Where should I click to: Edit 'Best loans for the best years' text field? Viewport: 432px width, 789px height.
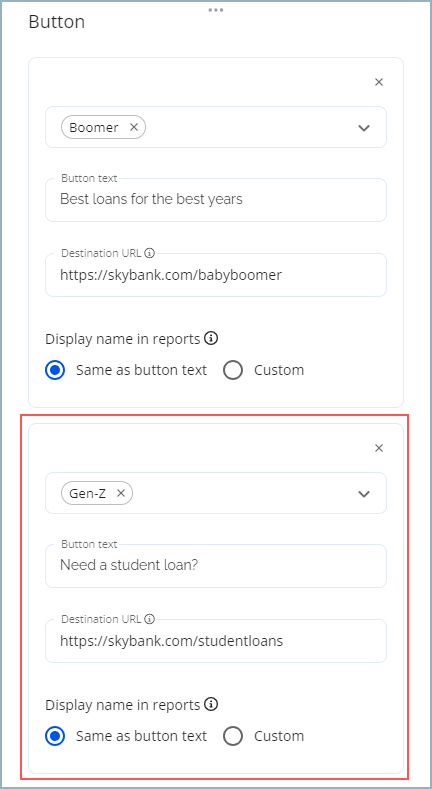216,200
